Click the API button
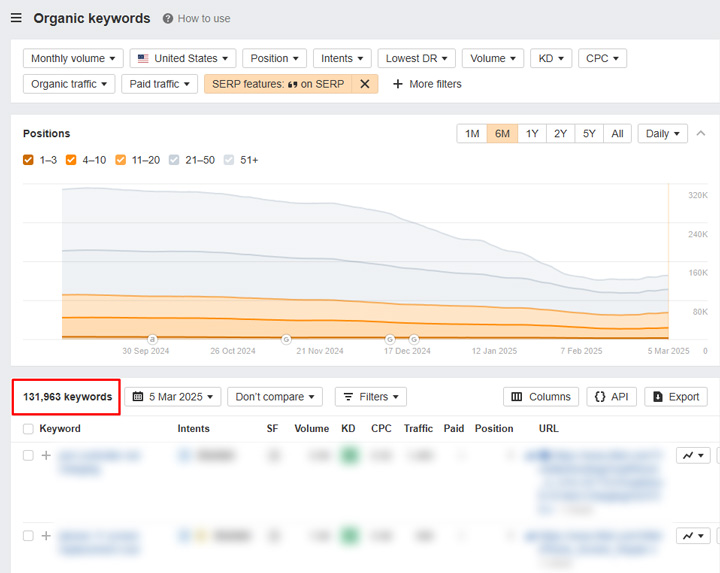 611,397
